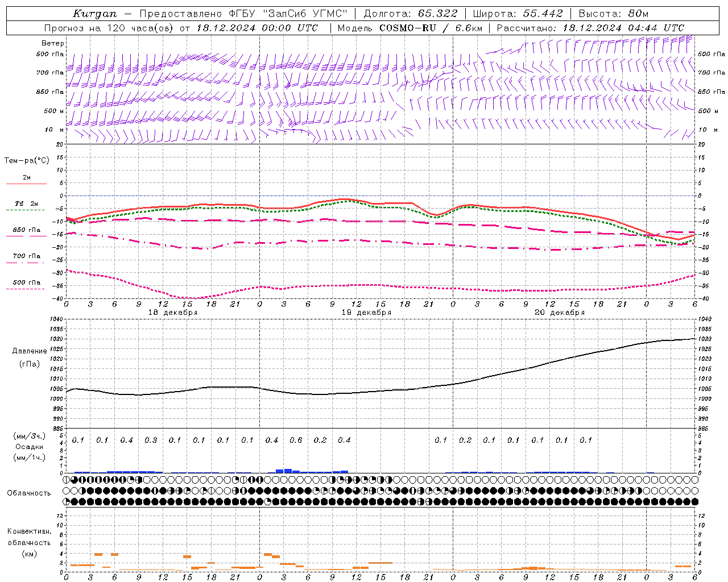Click the "500 гПа" temperature legend entry
Image resolution: width=728 pixels, height=582 pixels.
coord(27,282)
